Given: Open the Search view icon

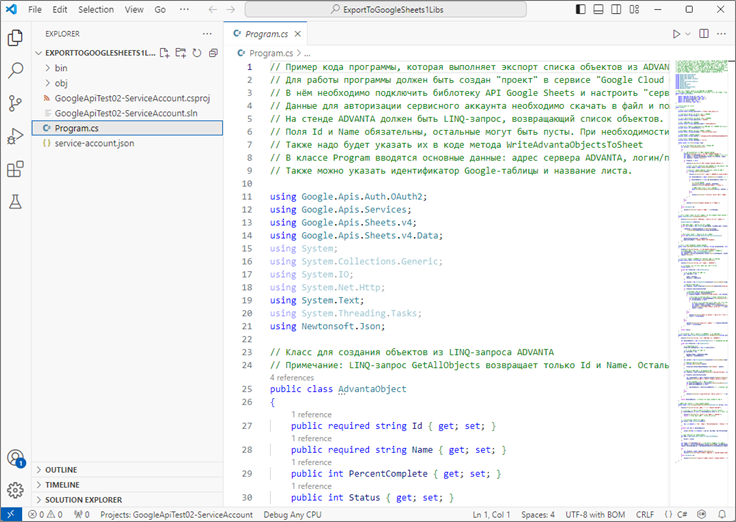Looking at the screenshot, I should [x=15, y=70].
